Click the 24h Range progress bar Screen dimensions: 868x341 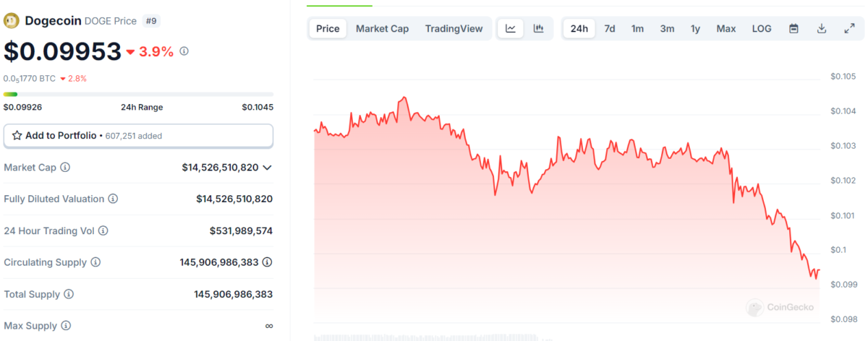138,94
